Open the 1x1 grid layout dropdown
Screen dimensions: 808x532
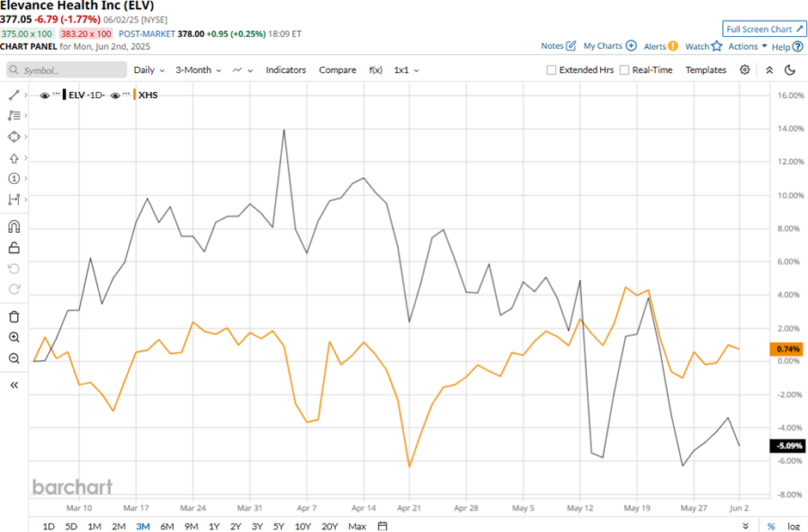tap(407, 70)
